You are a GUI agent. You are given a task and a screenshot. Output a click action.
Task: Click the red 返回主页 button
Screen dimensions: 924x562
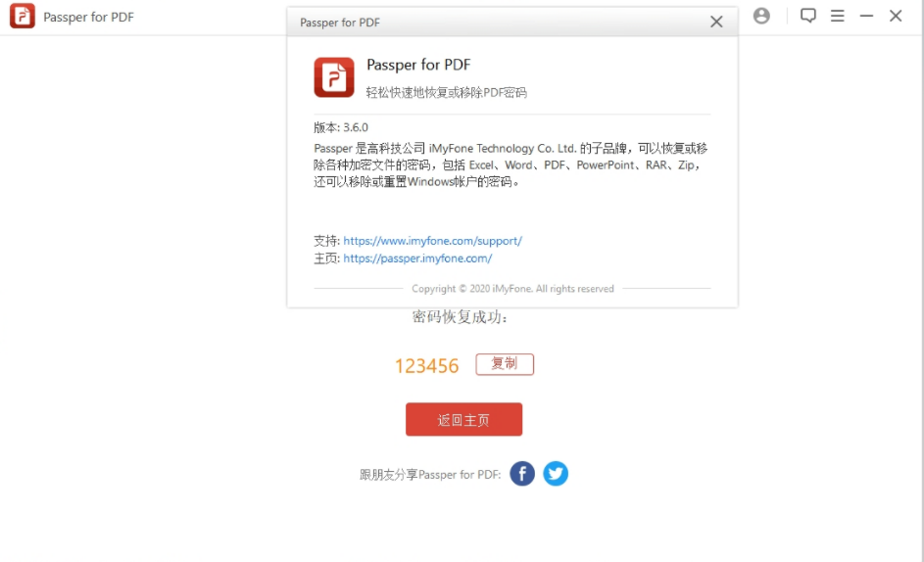(463, 419)
